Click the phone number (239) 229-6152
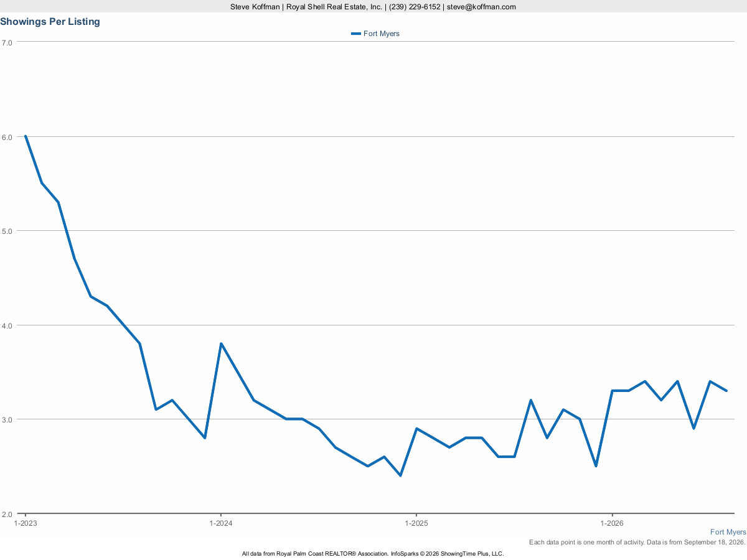This screenshot has height=560, width=747. pos(415,7)
